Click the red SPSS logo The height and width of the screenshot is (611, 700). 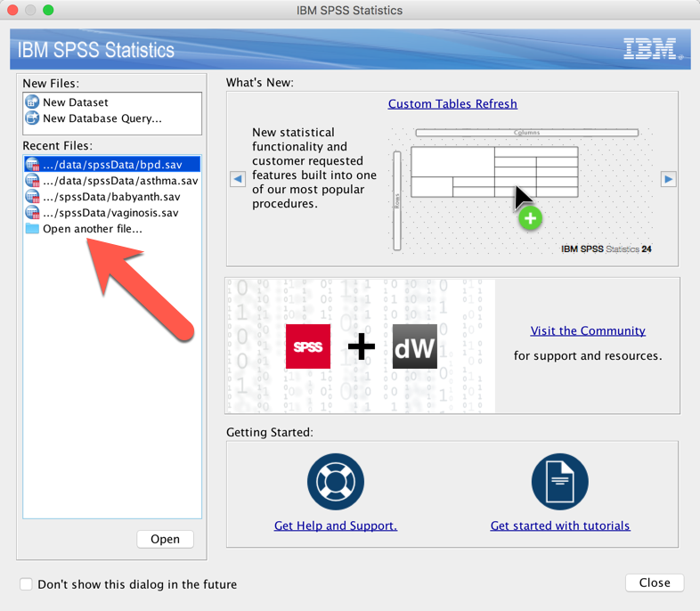click(x=308, y=346)
